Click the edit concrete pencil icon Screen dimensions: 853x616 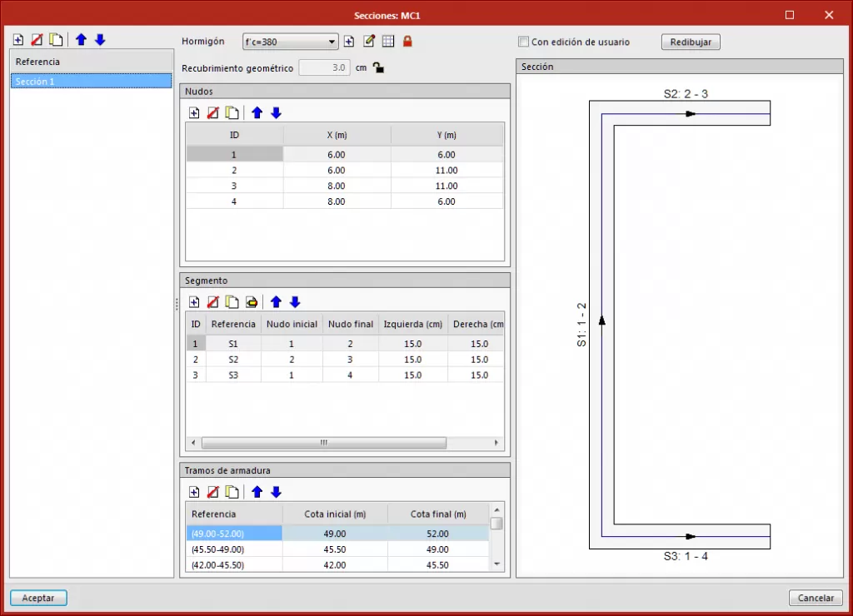(x=369, y=42)
